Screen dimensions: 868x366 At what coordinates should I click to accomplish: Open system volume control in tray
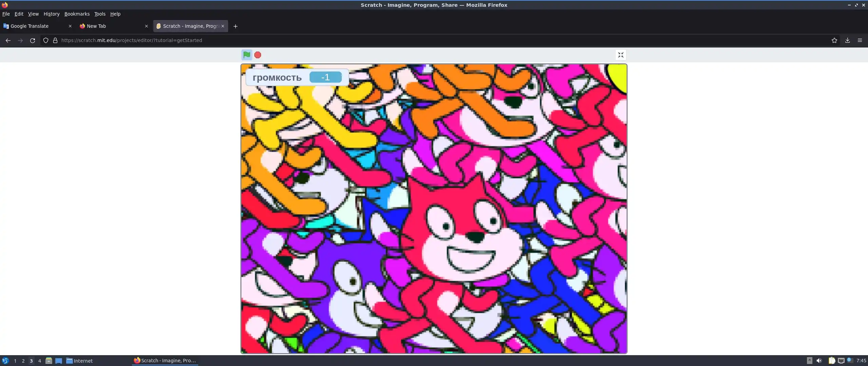point(819,361)
